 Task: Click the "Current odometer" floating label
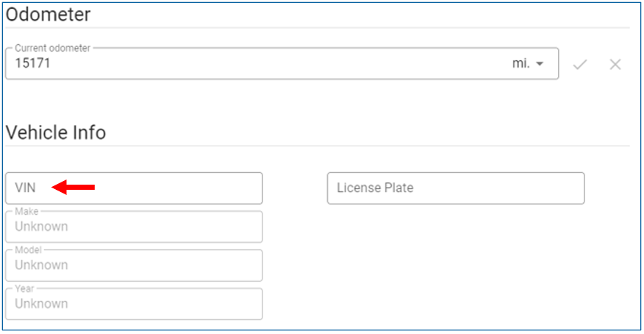pyautogui.click(x=53, y=48)
